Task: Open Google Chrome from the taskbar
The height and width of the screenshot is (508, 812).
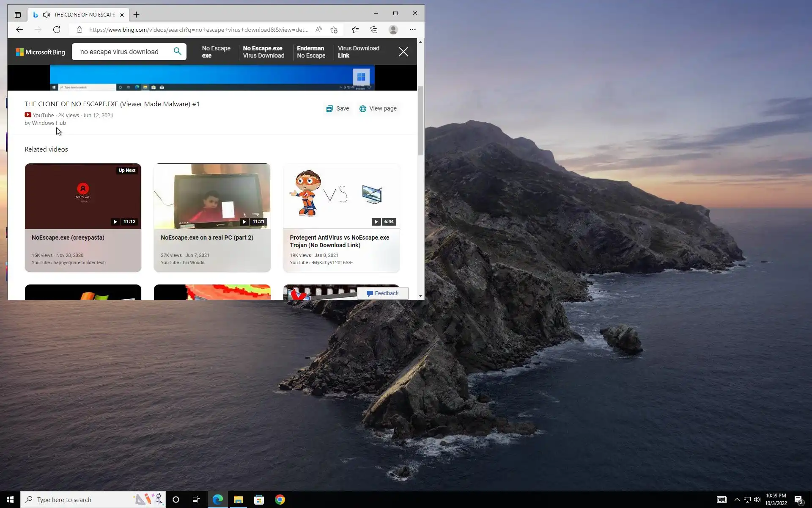Action: click(280, 500)
